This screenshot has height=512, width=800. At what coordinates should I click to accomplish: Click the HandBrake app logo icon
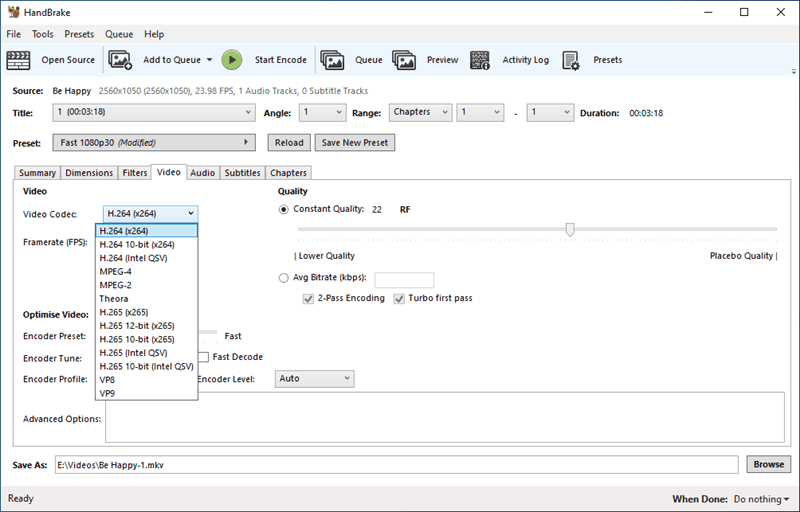click(14, 12)
